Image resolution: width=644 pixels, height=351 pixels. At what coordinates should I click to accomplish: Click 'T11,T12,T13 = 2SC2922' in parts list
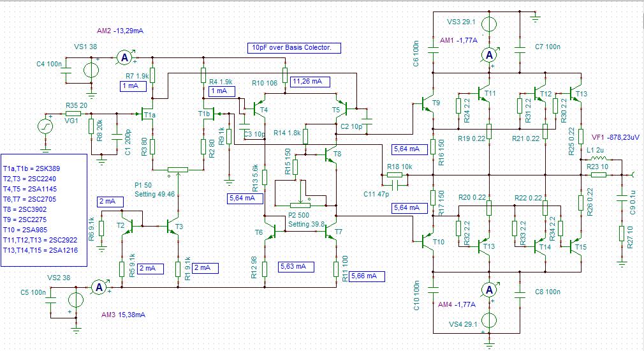[40, 240]
